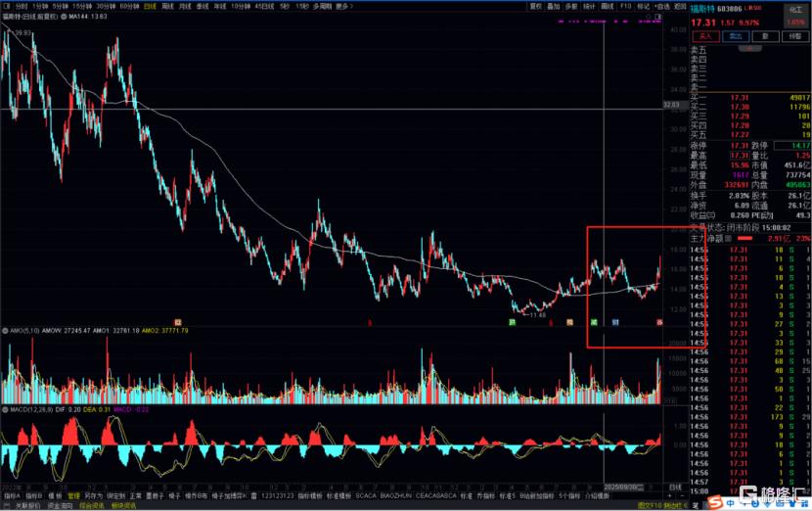Select the SCACA indicator template
Screen dimensions: 812x511
click(x=366, y=496)
